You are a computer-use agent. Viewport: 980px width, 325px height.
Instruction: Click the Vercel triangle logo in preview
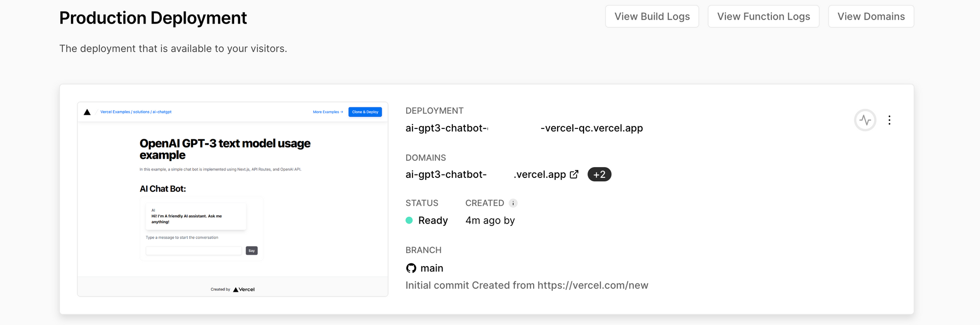click(x=87, y=112)
